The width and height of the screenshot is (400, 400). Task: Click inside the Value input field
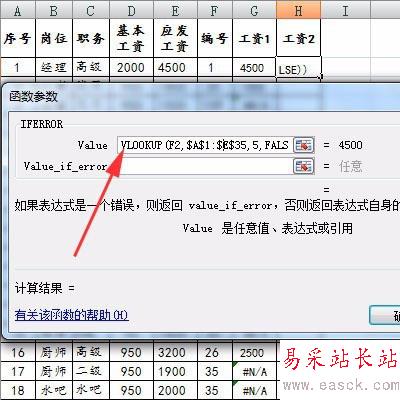click(x=205, y=145)
